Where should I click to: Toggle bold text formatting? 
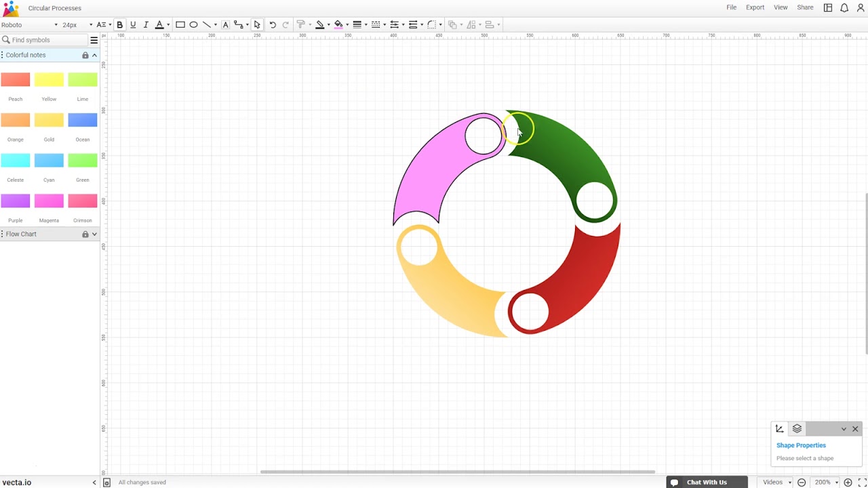click(120, 25)
